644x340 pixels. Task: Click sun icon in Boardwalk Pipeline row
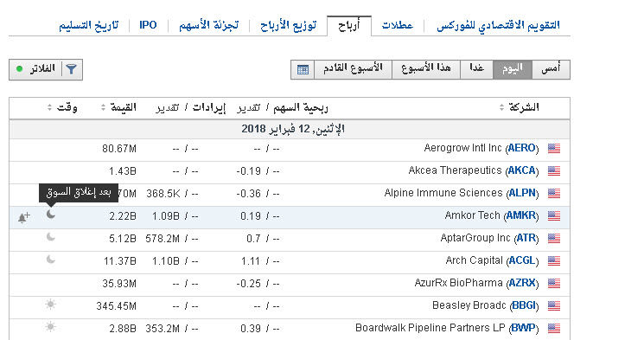50,327
